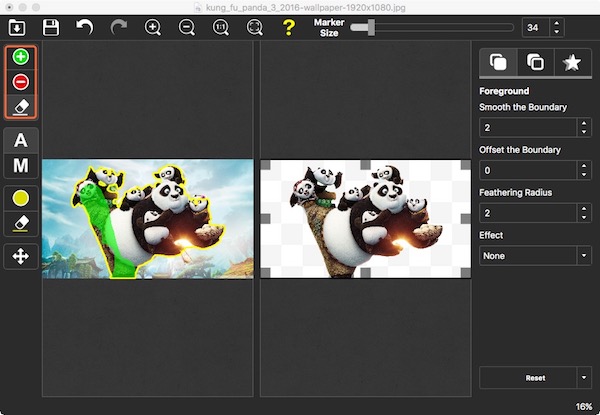The image size is (600, 415).
Task: Select the red background marker tool
Action: point(21,82)
